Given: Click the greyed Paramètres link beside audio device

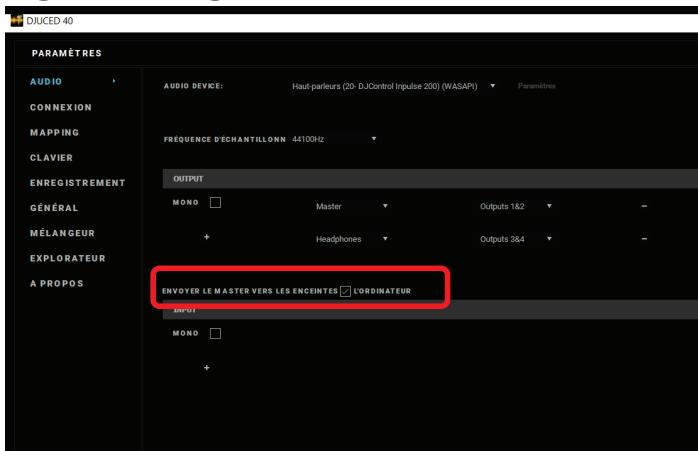Looking at the screenshot, I should pos(536,85).
